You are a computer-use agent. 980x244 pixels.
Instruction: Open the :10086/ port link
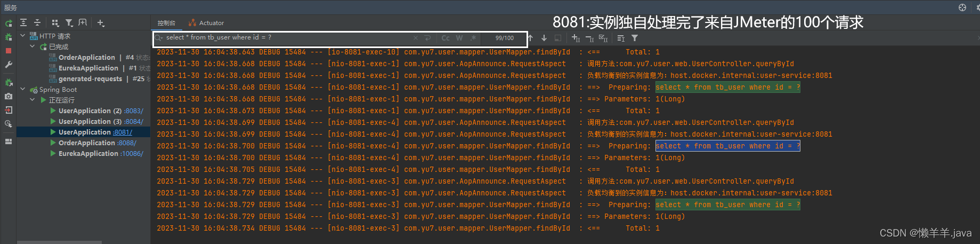(x=132, y=153)
